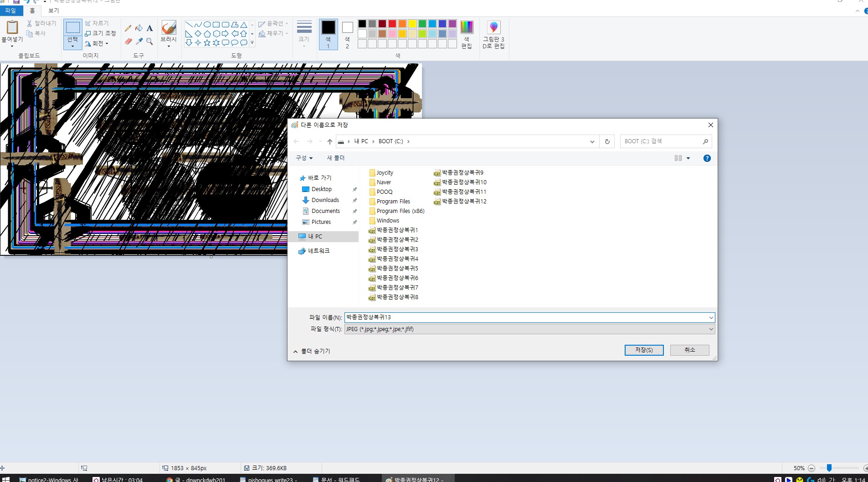868x482 pixels.
Task: Open the 구성 organize dropdown
Action: (304, 158)
